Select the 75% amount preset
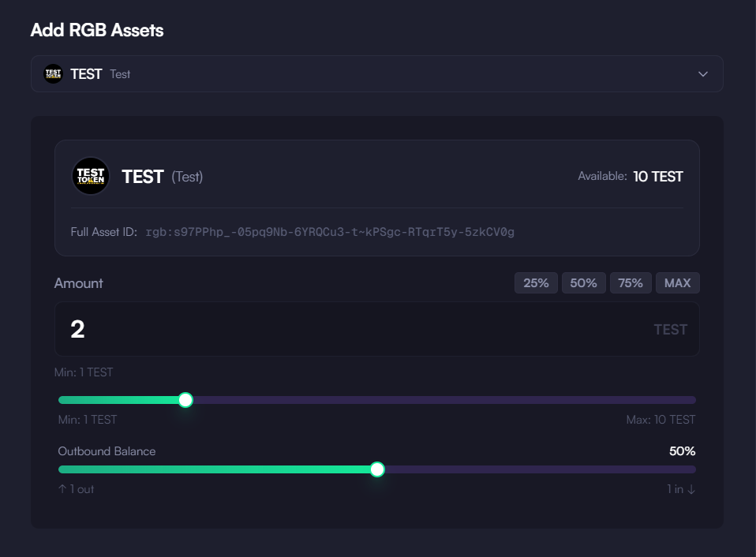 click(631, 282)
